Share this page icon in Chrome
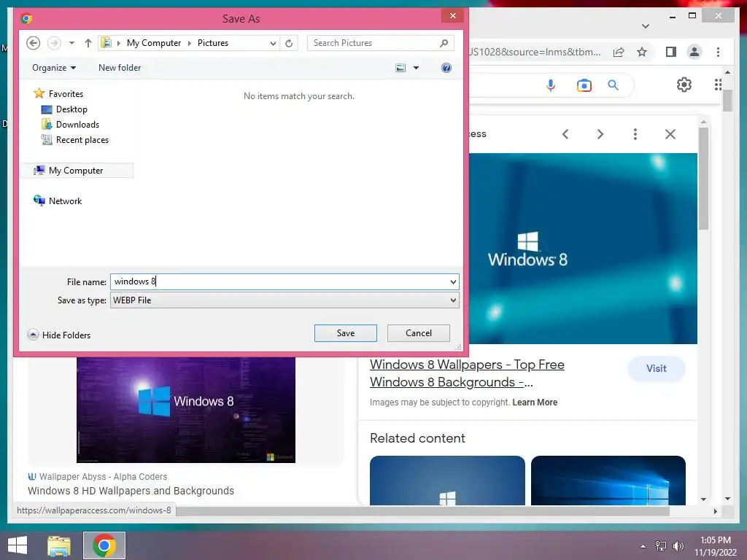Image resolution: width=747 pixels, height=560 pixels. point(619,52)
